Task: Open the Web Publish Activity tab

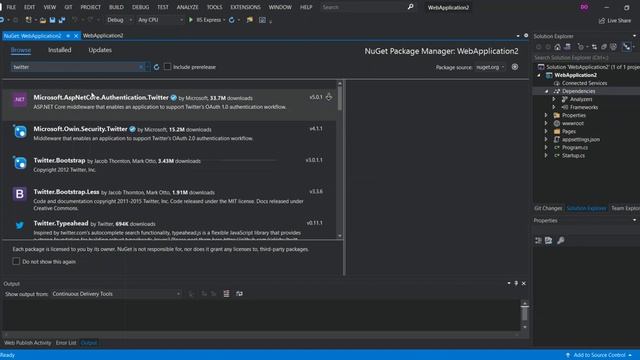Action: pos(28,343)
